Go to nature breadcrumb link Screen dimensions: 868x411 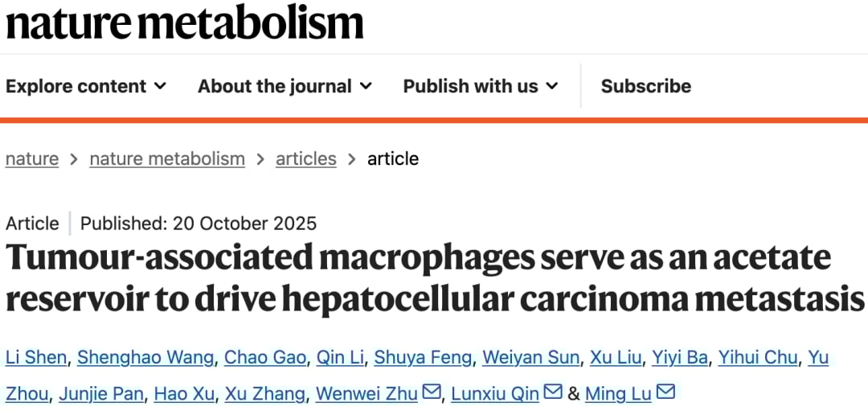point(32,158)
